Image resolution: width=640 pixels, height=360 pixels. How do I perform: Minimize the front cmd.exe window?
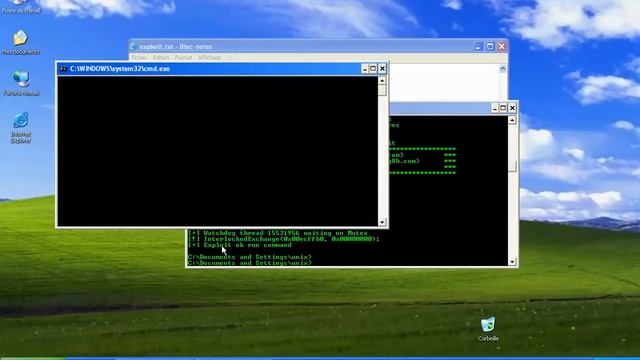(x=364, y=69)
